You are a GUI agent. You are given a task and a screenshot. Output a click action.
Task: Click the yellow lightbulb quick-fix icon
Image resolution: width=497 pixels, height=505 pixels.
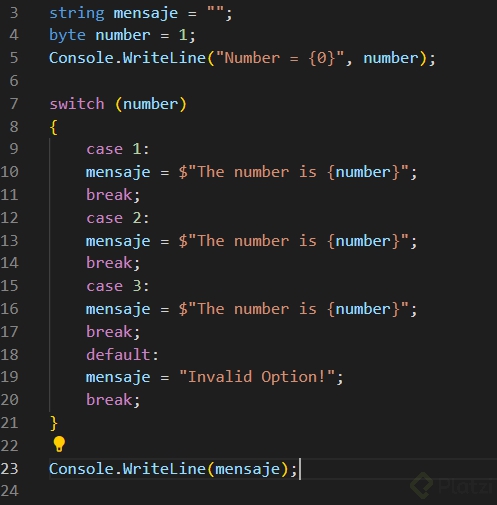(59, 444)
